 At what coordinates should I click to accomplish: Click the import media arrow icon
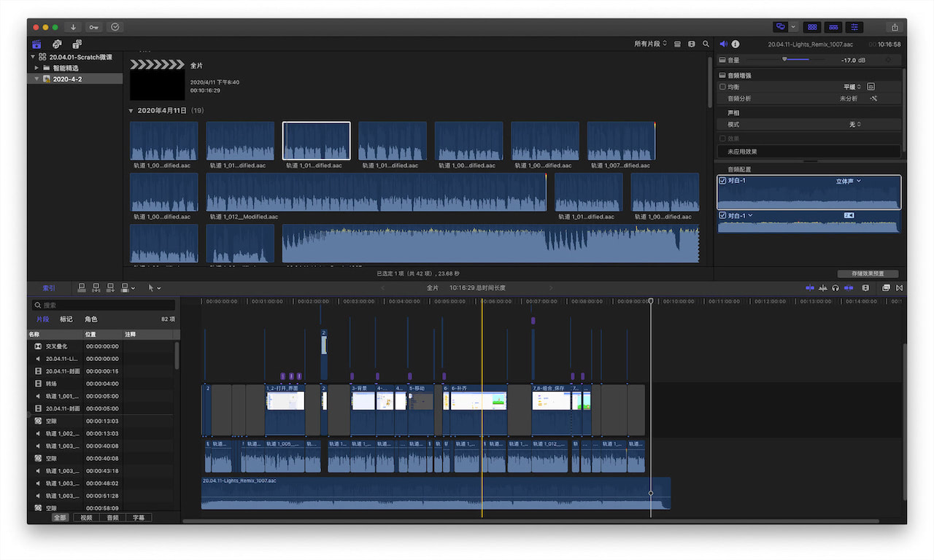[73, 27]
